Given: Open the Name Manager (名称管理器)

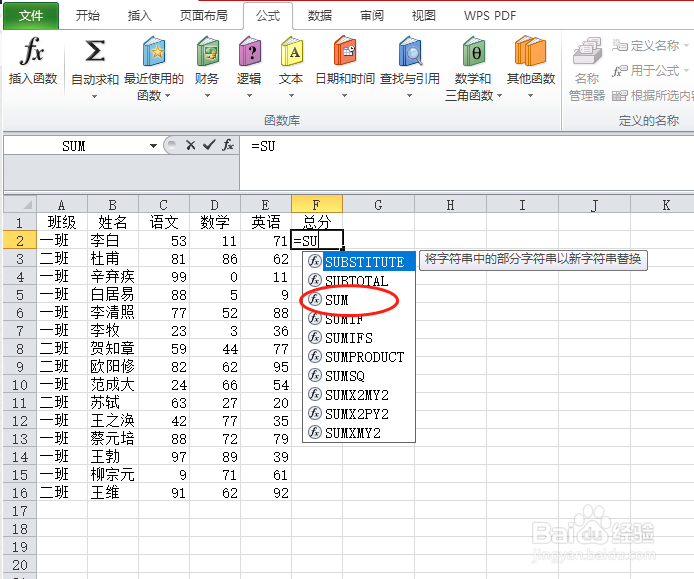Looking at the screenshot, I should pyautogui.click(x=587, y=69).
